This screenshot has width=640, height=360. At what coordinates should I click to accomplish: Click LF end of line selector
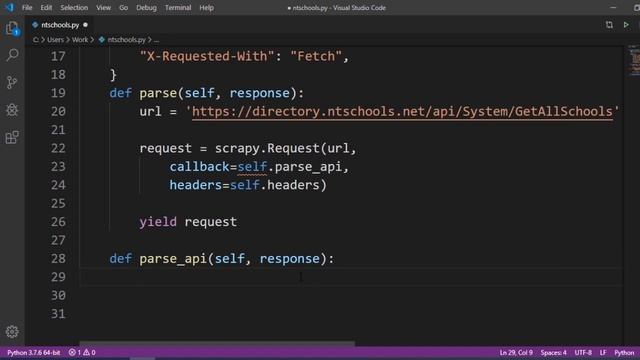tap(603, 352)
